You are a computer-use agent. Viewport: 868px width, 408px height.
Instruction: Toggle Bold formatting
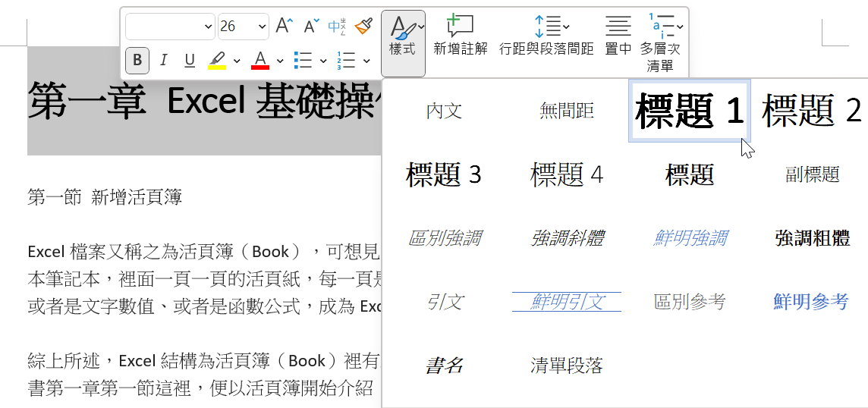[x=137, y=61]
